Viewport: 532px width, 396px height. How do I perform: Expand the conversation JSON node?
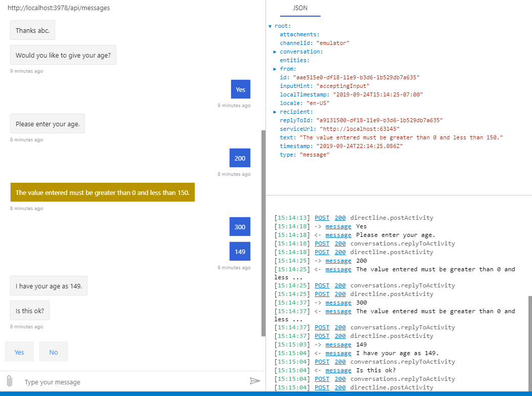click(x=275, y=52)
